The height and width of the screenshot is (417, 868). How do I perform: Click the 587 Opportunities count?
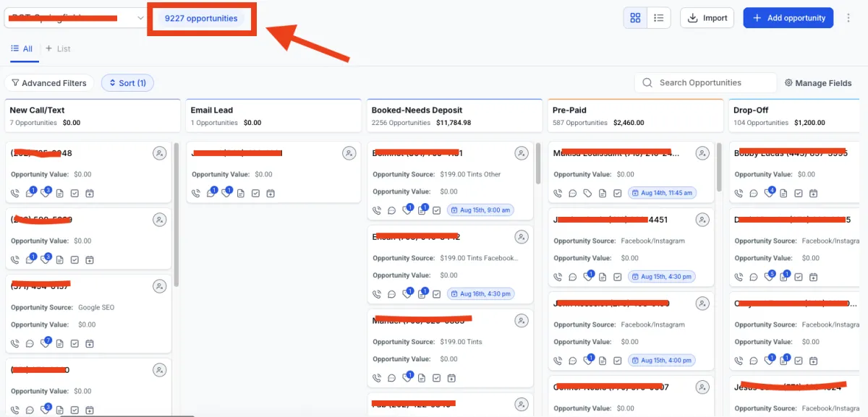(x=580, y=123)
